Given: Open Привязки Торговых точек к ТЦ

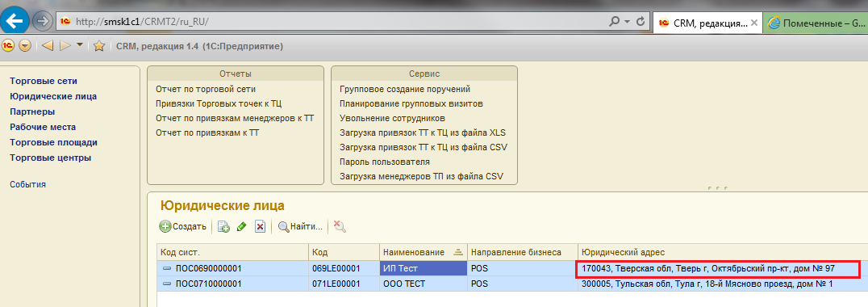Looking at the screenshot, I should [219, 103].
